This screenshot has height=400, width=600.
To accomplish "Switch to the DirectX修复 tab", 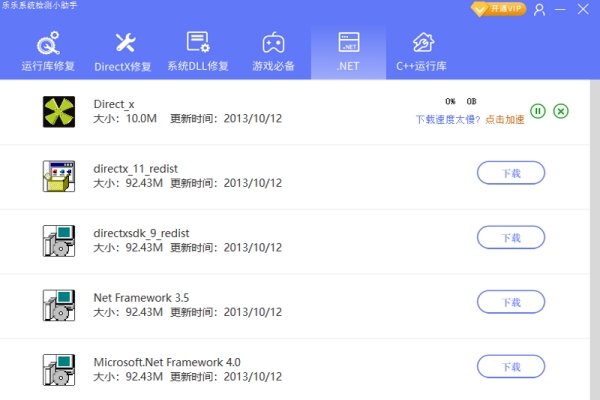I will pyautogui.click(x=122, y=52).
